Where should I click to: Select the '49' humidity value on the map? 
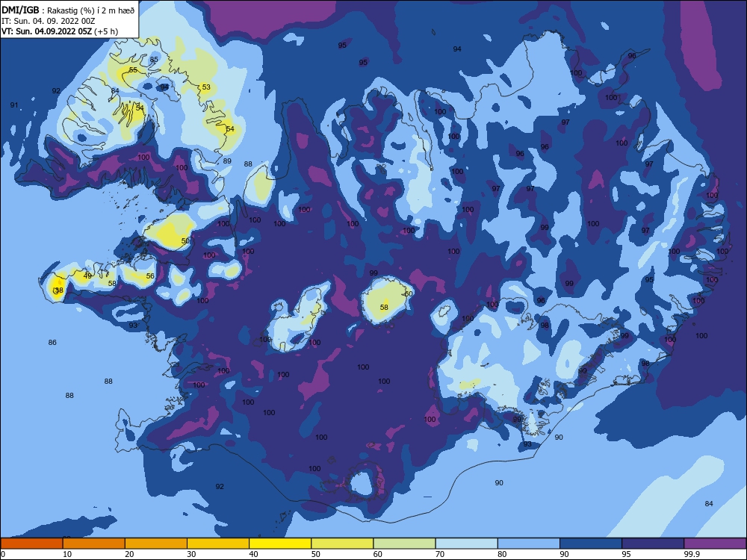point(87,276)
